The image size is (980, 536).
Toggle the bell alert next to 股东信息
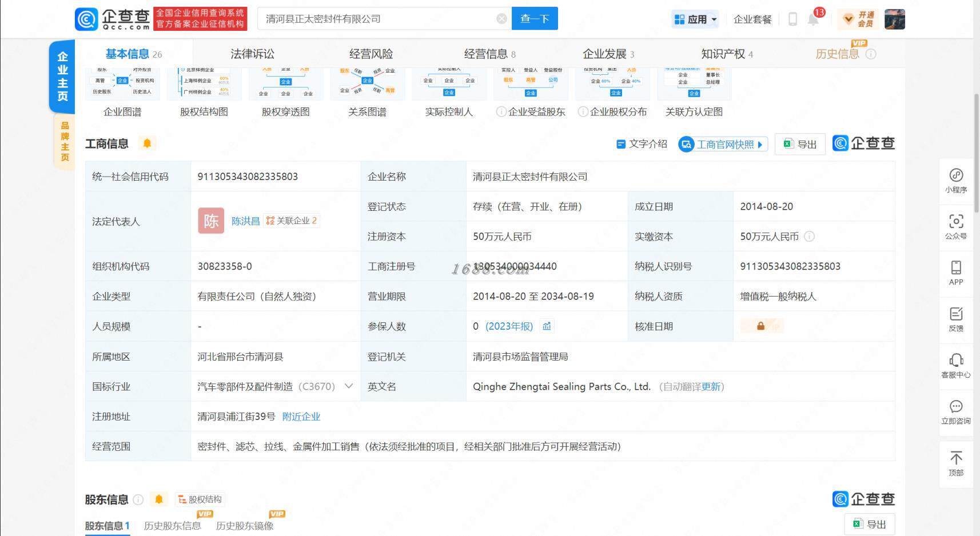tap(159, 499)
